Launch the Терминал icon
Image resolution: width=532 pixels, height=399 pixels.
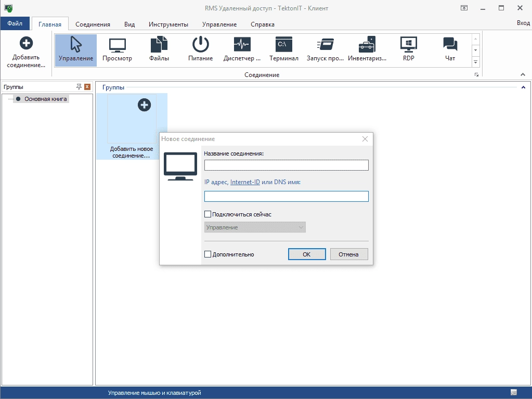(x=283, y=50)
